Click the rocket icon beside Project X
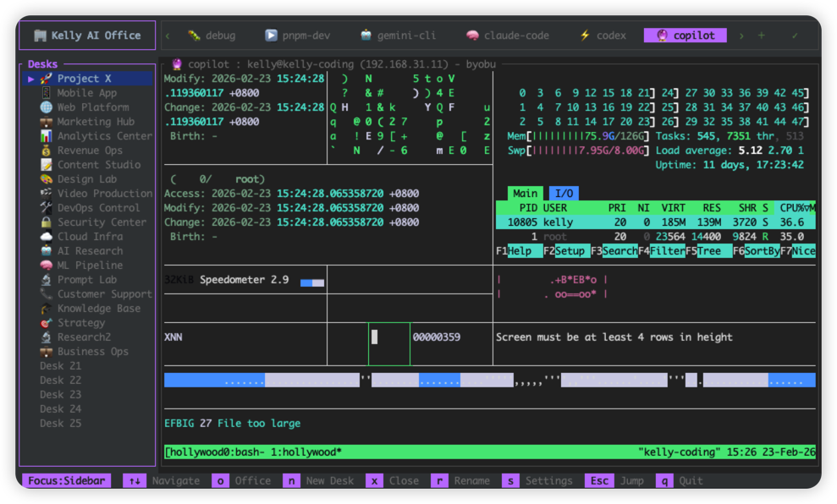This screenshot has width=837, height=504. (x=46, y=79)
